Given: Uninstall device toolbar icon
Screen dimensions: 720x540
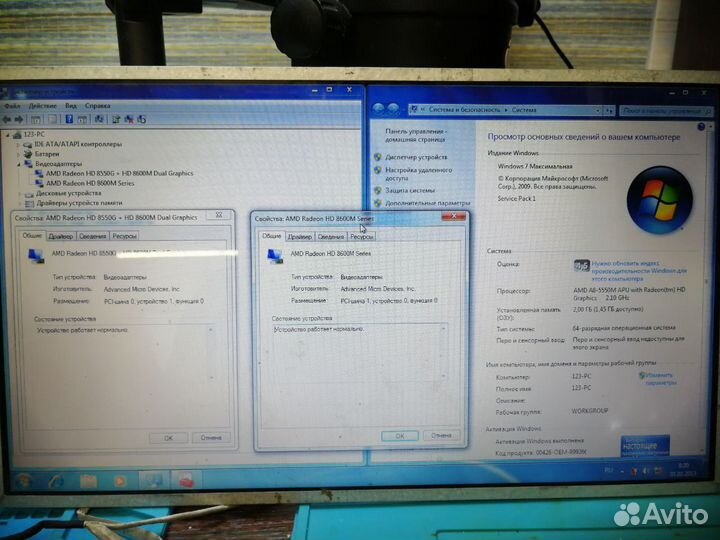Looking at the screenshot, I should [142, 119].
